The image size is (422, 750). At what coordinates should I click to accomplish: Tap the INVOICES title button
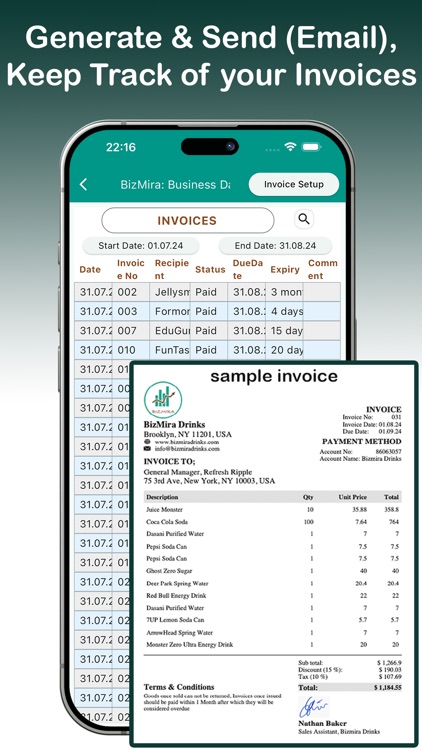(x=188, y=221)
